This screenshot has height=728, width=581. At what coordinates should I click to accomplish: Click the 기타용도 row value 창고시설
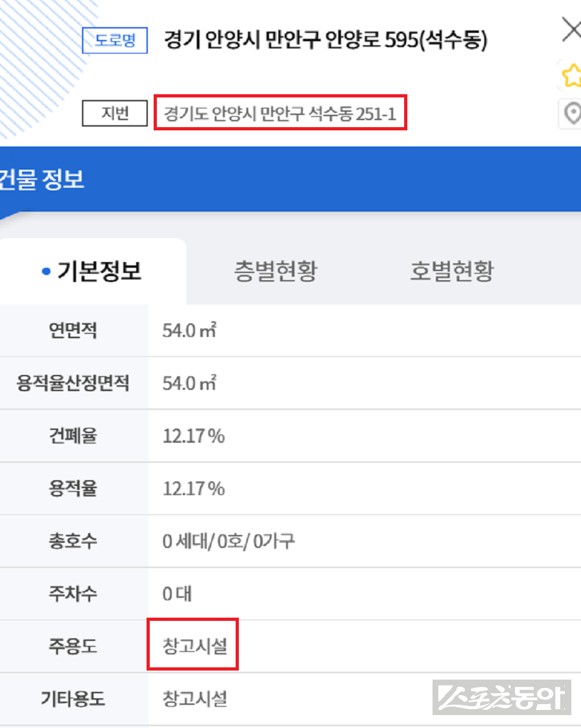[x=192, y=698]
